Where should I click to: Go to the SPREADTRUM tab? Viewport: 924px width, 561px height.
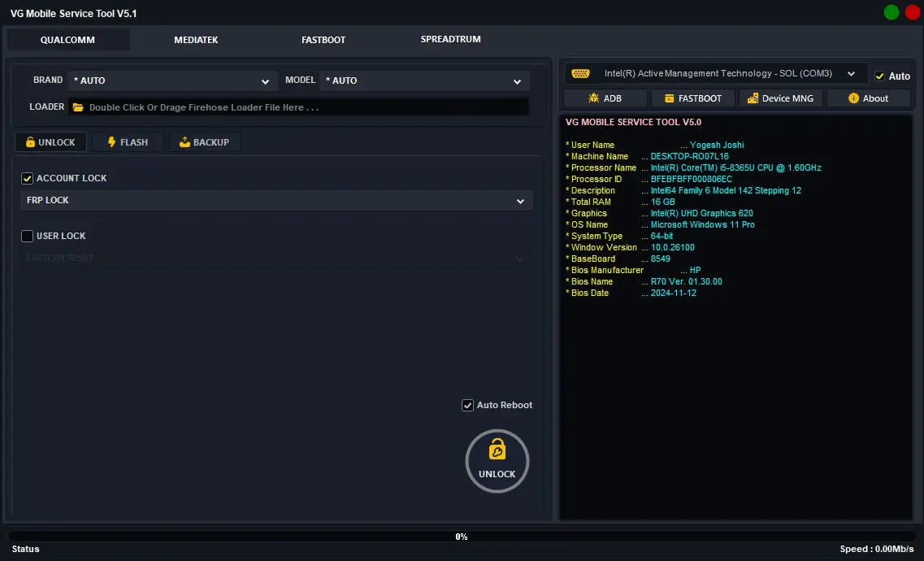click(x=450, y=39)
